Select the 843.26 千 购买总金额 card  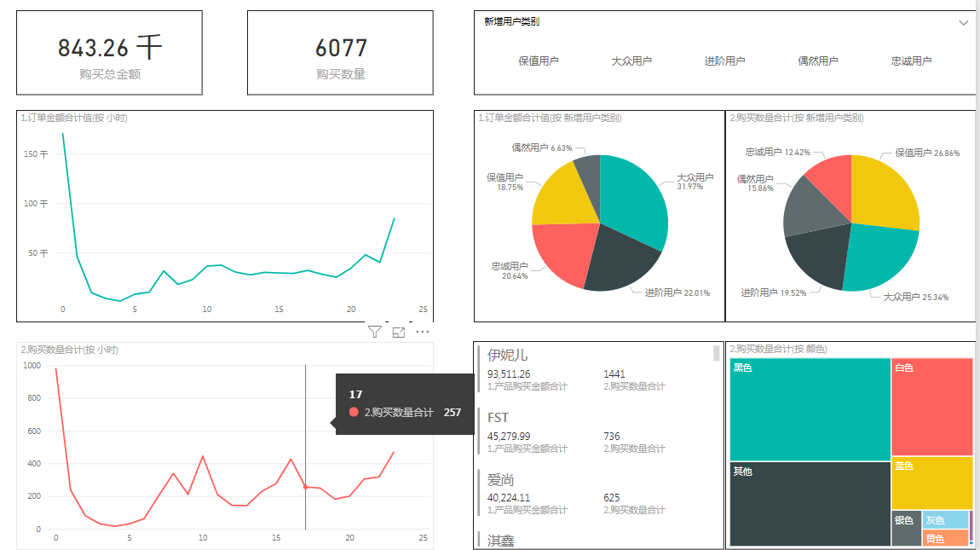109,53
